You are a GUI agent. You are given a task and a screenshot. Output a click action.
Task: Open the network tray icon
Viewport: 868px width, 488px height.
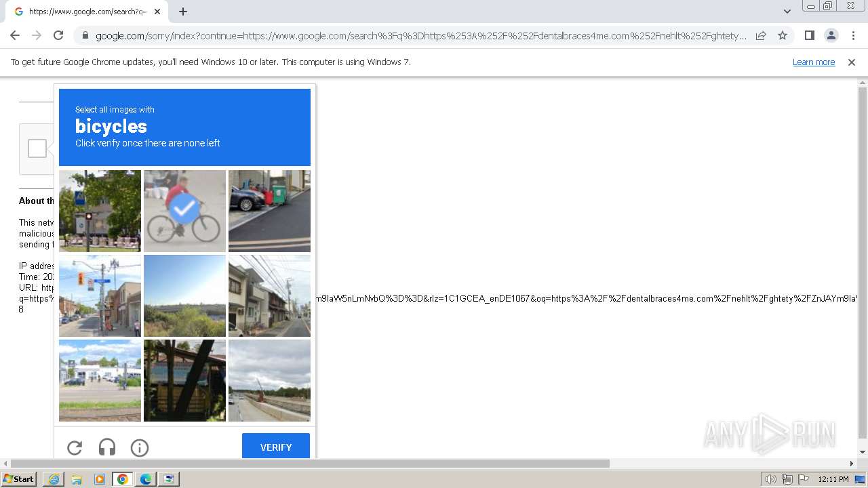787,479
